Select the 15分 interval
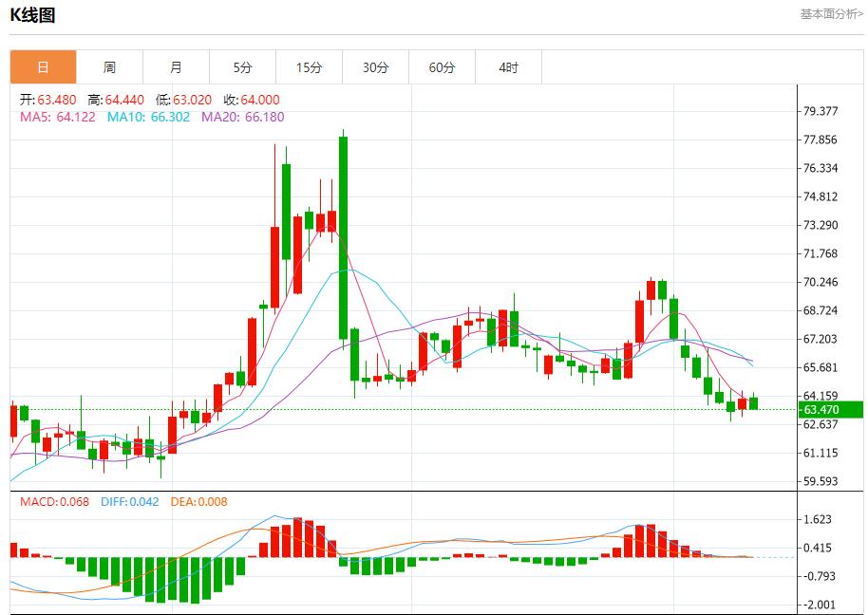 (x=310, y=66)
